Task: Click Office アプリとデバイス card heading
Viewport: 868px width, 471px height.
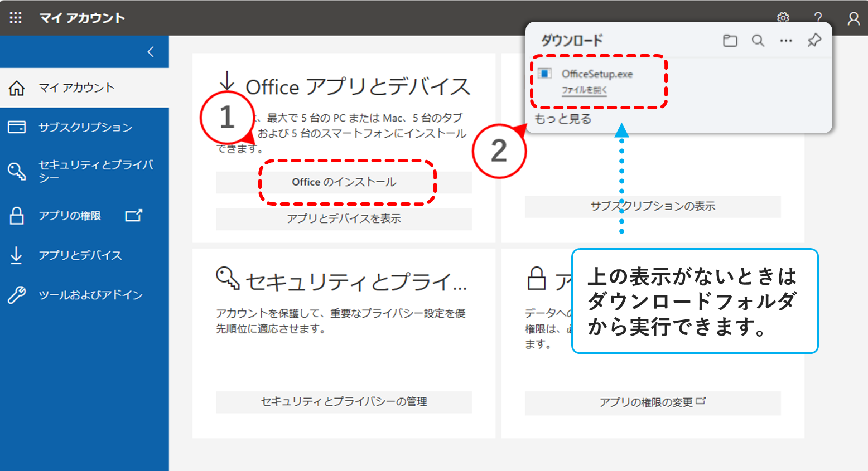Action: coord(358,87)
